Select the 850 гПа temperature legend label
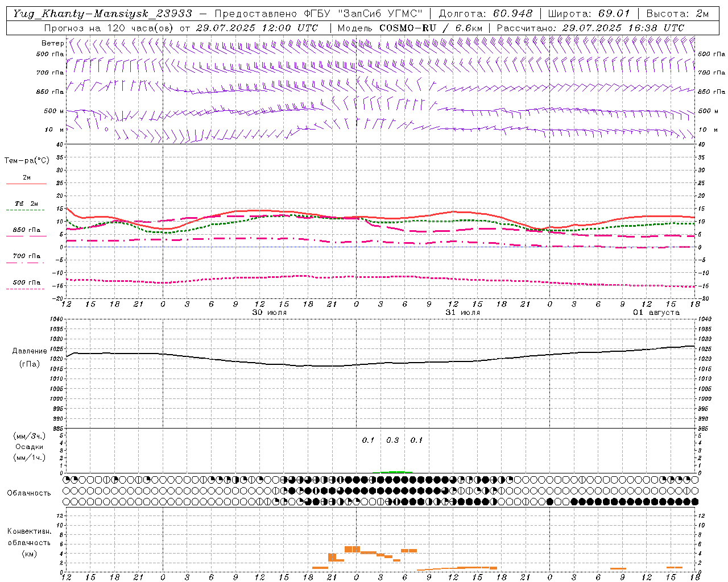 (x=26, y=230)
